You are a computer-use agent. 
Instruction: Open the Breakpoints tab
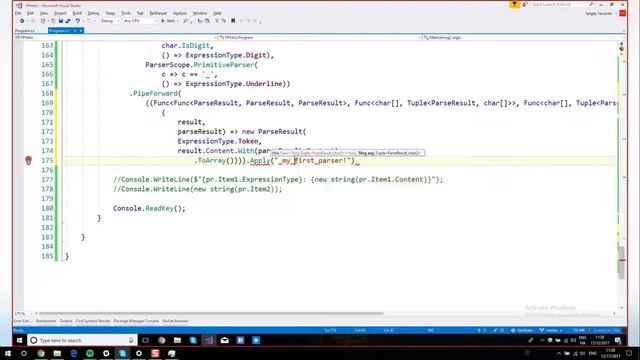click(x=46, y=321)
